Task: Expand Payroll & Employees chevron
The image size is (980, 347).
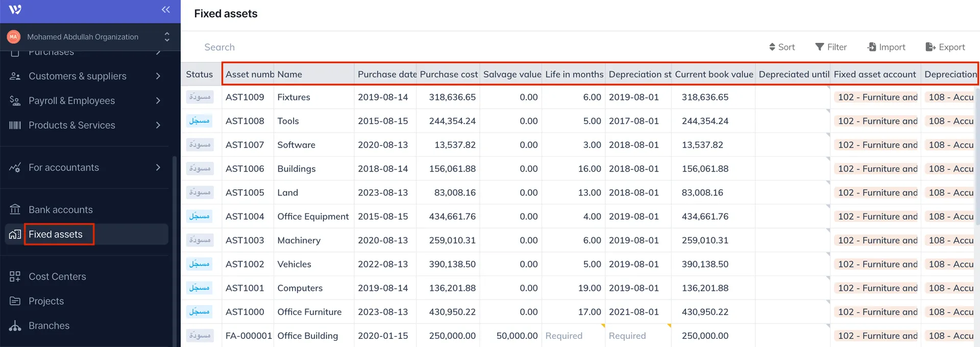Action: tap(158, 101)
